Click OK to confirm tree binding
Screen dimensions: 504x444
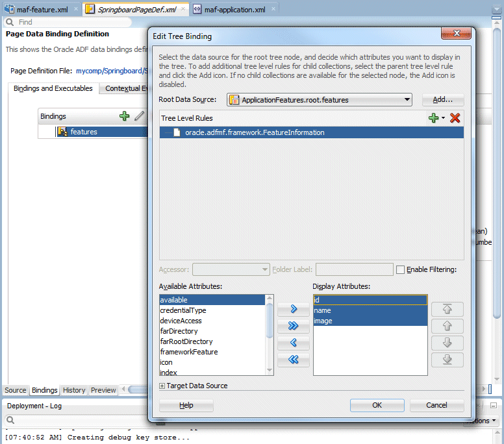click(377, 405)
